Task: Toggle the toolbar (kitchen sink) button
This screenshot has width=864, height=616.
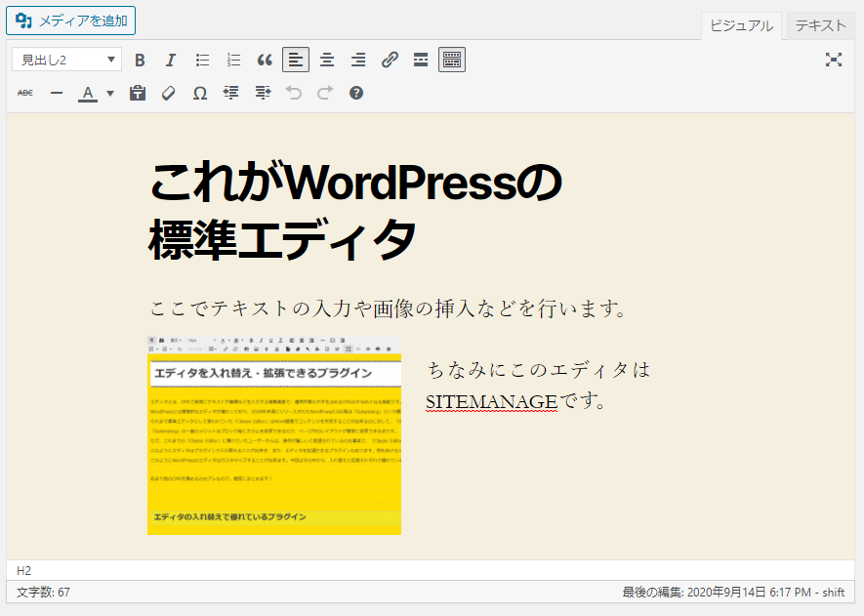Action: point(452,60)
